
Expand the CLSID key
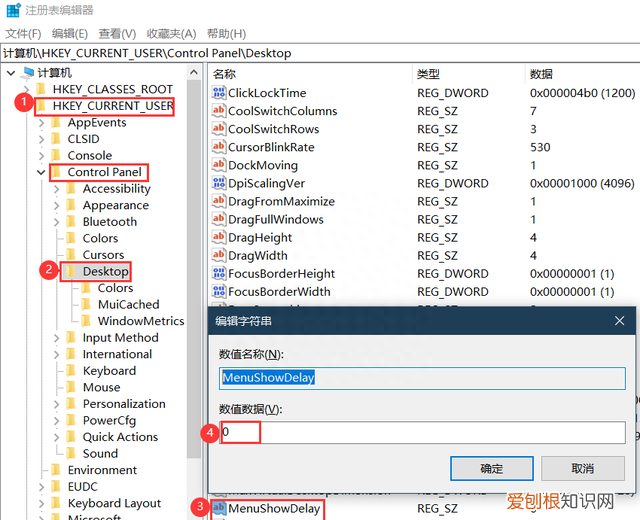point(41,139)
